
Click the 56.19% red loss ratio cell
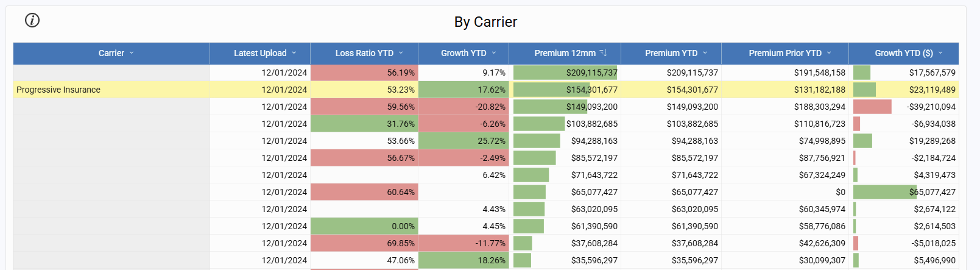coord(364,73)
